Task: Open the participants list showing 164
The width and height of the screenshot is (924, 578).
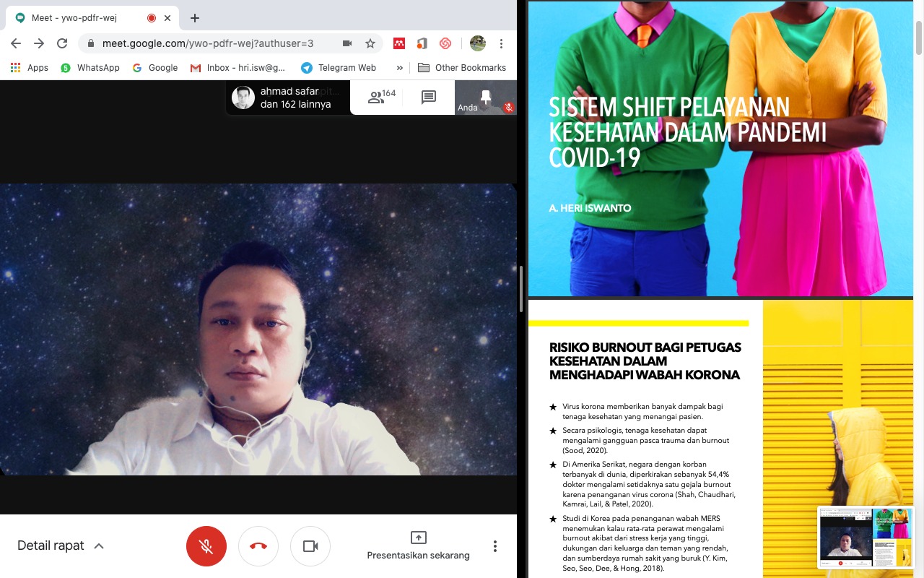Action: pyautogui.click(x=382, y=98)
